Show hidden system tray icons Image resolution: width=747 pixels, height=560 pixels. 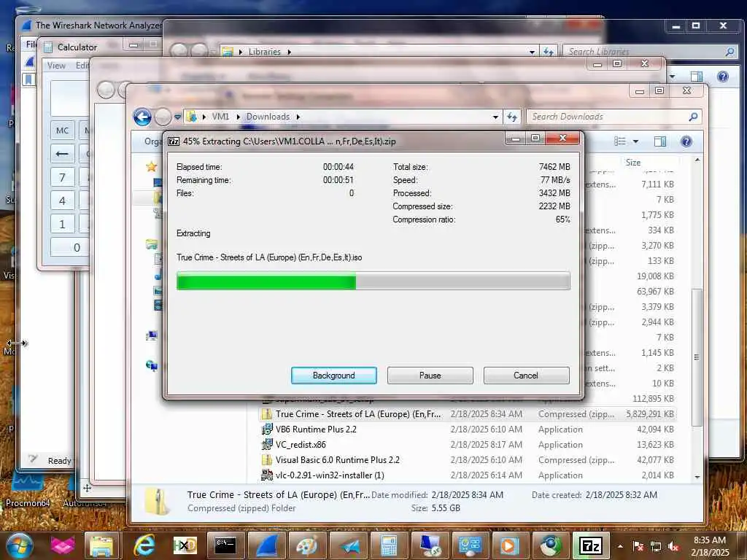point(620,546)
